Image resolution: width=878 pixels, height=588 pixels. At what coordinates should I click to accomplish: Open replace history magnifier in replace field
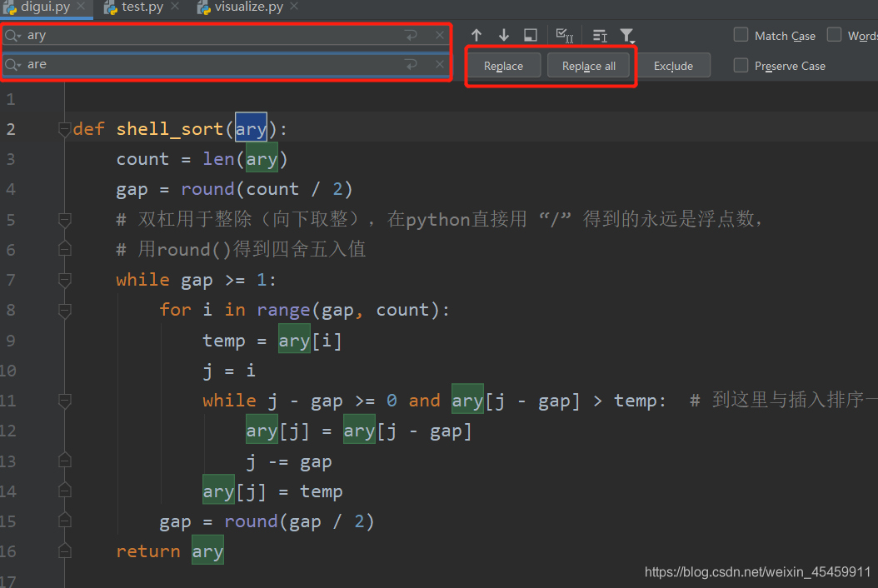(x=12, y=65)
